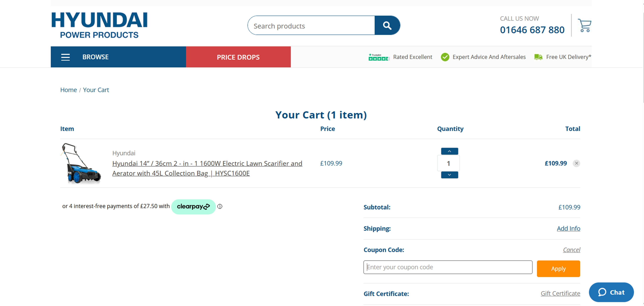Open the PRICE DROPS page
The height and width of the screenshot is (306, 644).
click(x=238, y=57)
